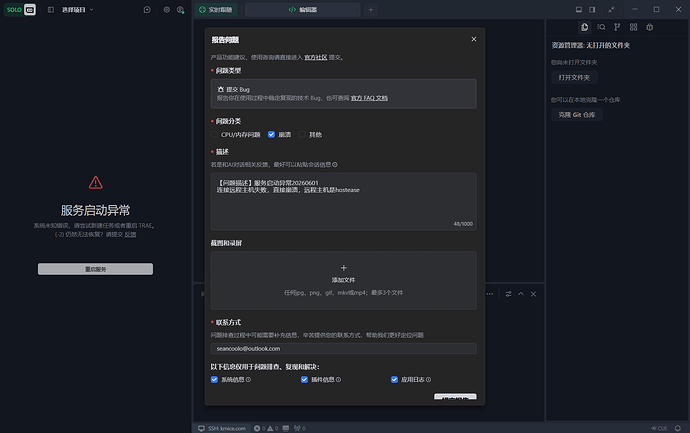Open settings via the gear icon
Screen dimensions: 690x433
(166, 10)
